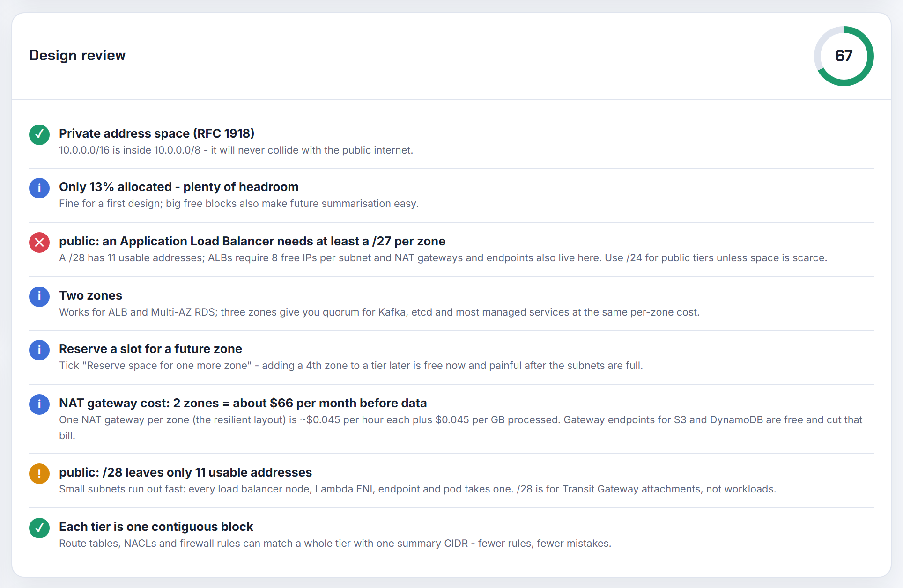
Task: Click description One NAT gateway per zone
Action: pos(461,427)
